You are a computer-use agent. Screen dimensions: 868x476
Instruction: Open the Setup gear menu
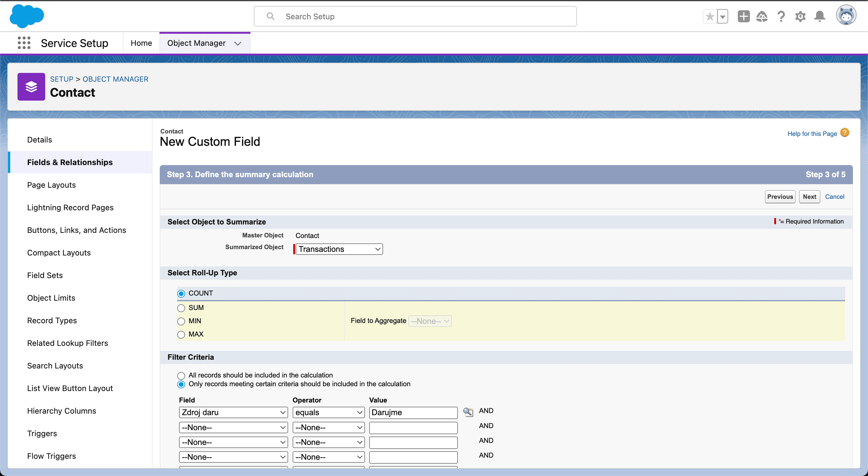point(800,16)
